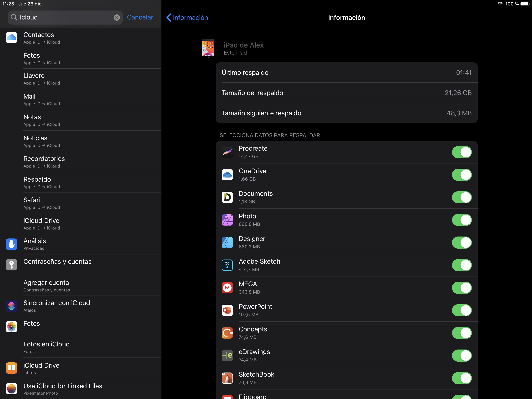
Task: Turn off the OneDrive backup switch
Action: pyautogui.click(x=461, y=175)
